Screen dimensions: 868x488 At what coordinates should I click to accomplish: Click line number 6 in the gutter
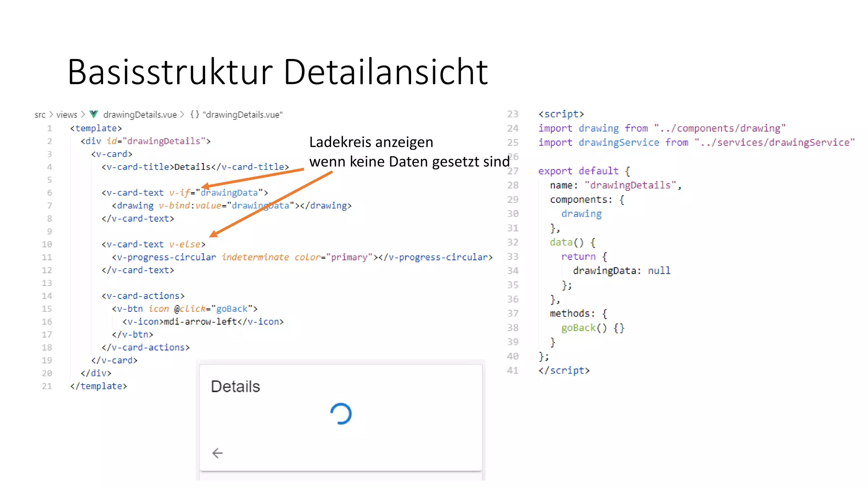pos(50,193)
